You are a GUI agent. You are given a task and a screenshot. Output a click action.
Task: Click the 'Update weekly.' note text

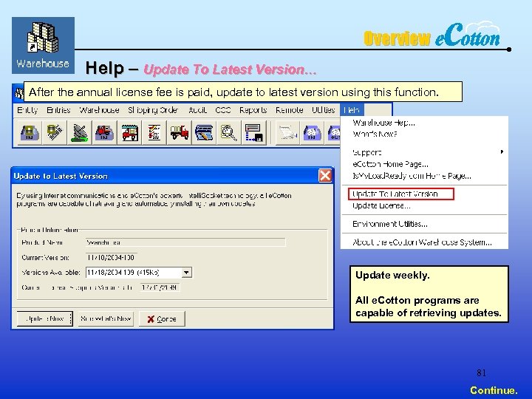coord(392,275)
